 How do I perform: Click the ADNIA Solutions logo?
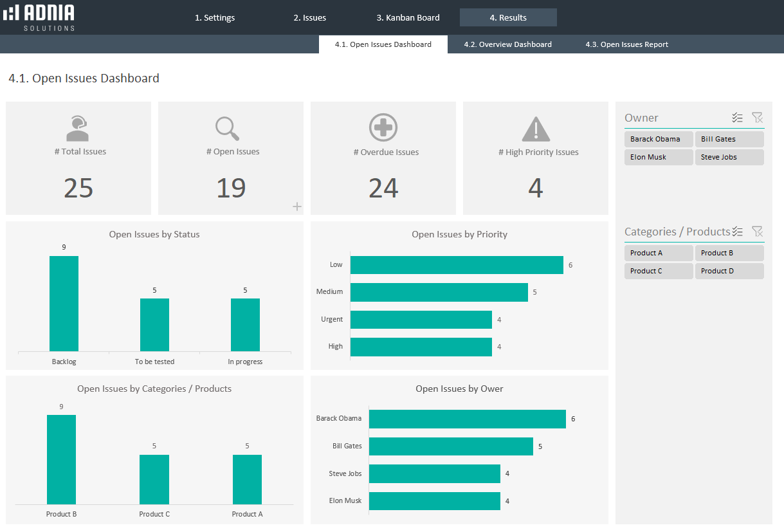click(x=39, y=17)
